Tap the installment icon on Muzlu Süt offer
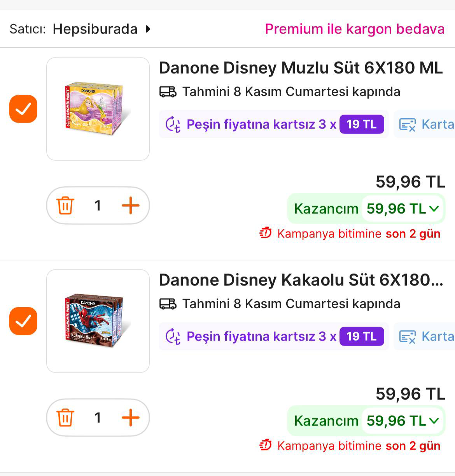455x476 pixels. click(x=173, y=125)
